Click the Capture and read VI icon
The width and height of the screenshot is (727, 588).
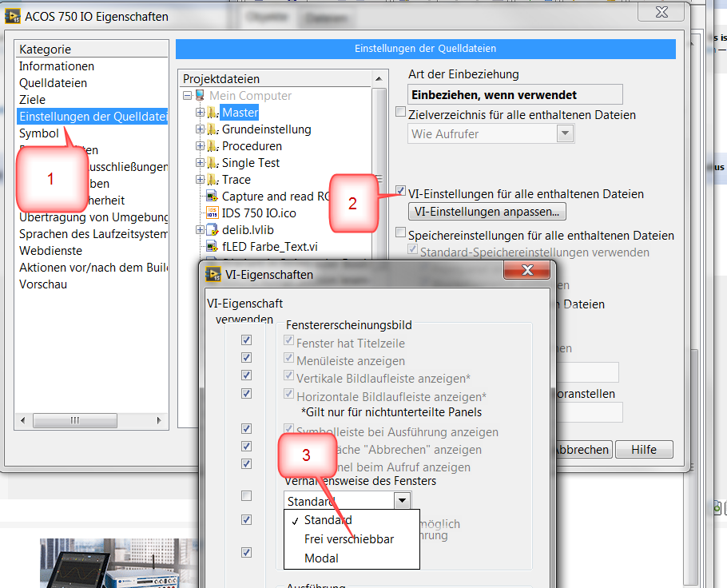coord(212,197)
